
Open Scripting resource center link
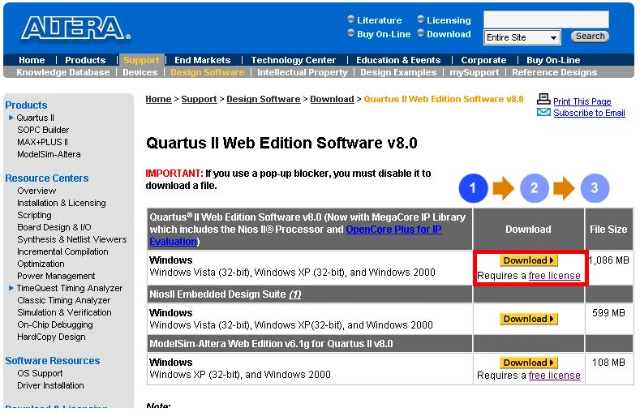coord(34,215)
